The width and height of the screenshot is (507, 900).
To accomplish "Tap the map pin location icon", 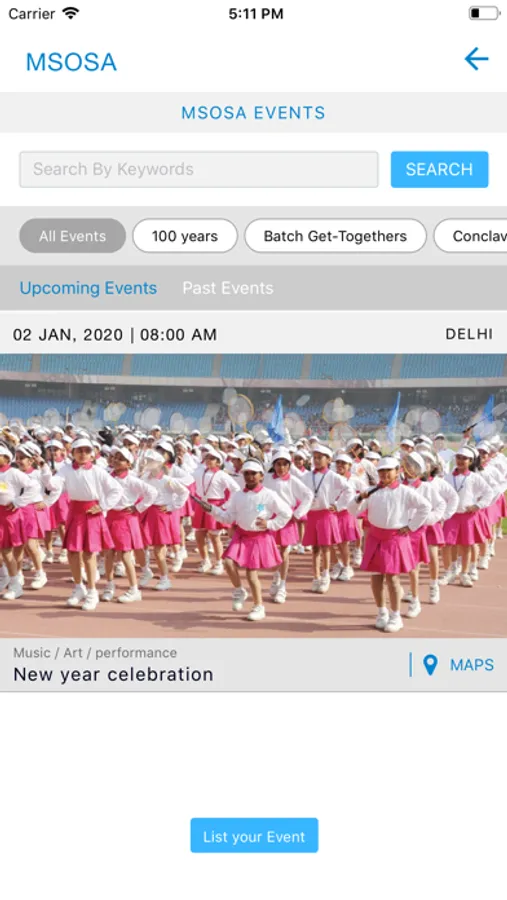I will pyautogui.click(x=430, y=665).
